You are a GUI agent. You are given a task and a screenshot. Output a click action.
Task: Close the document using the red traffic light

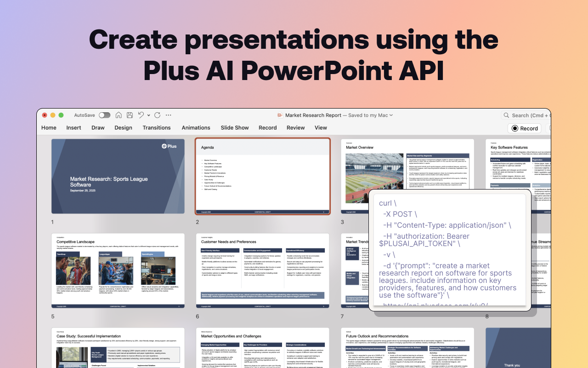click(44, 115)
